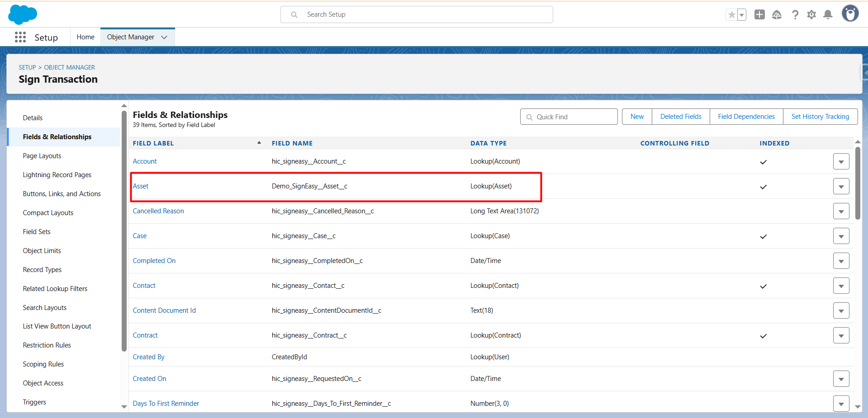Screen dimensions: 868x418
Task: Open the Help question mark icon
Action: (795, 15)
